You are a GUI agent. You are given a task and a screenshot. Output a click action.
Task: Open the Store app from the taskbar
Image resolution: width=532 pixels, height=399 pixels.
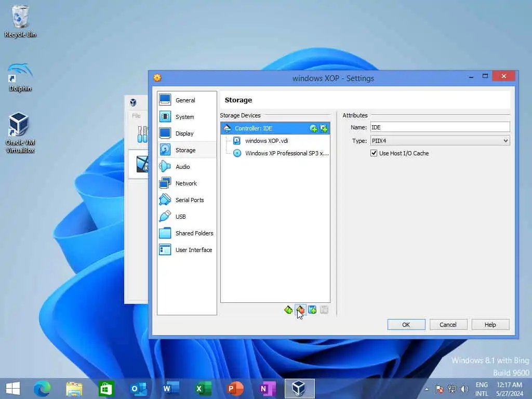(106, 389)
